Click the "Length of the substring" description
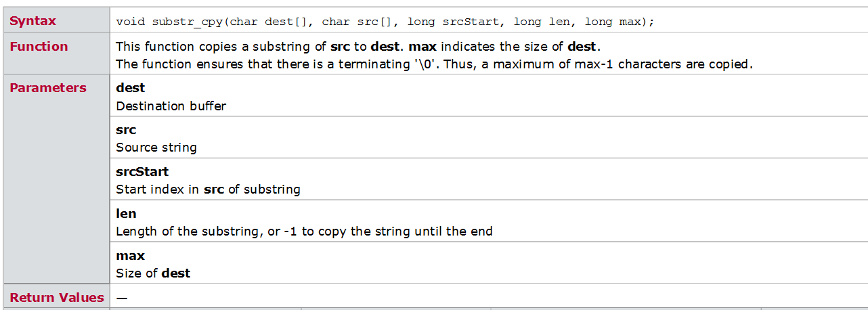The width and height of the screenshot is (868, 310). tap(304, 231)
